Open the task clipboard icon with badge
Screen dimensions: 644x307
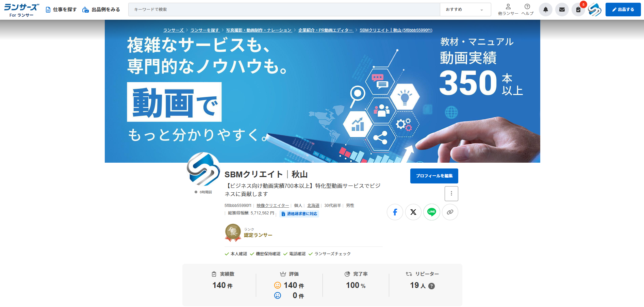coord(578,10)
